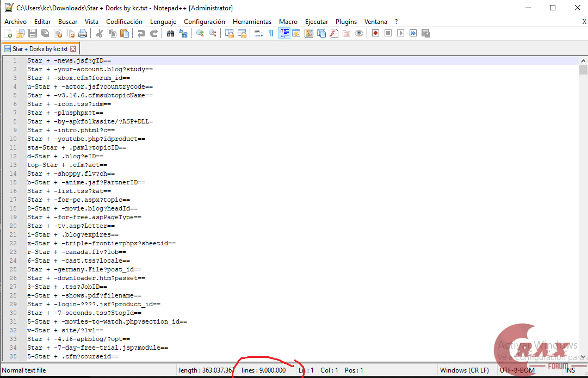Viewport: 588px width, 378px height.
Task: Open the ? help menu
Action: [x=397, y=22]
